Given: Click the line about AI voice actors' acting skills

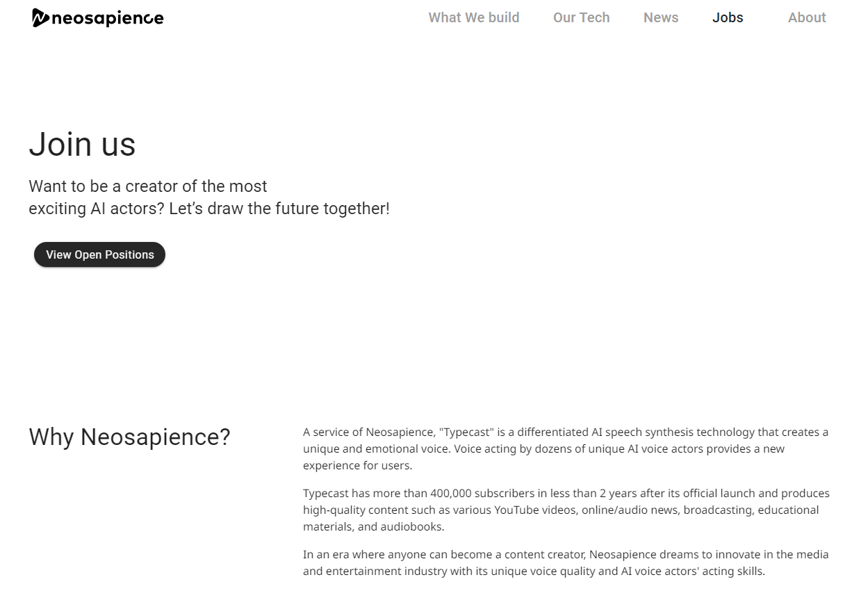Looking at the screenshot, I should pyautogui.click(x=534, y=571).
